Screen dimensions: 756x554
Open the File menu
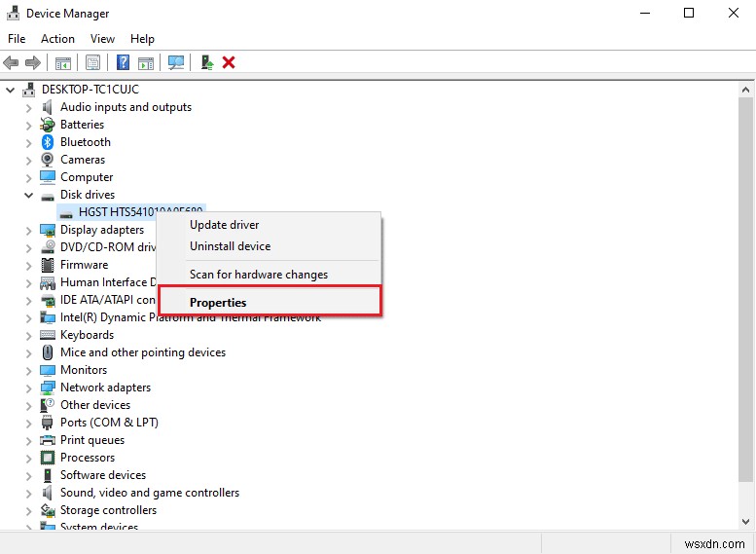(x=17, y=39)
